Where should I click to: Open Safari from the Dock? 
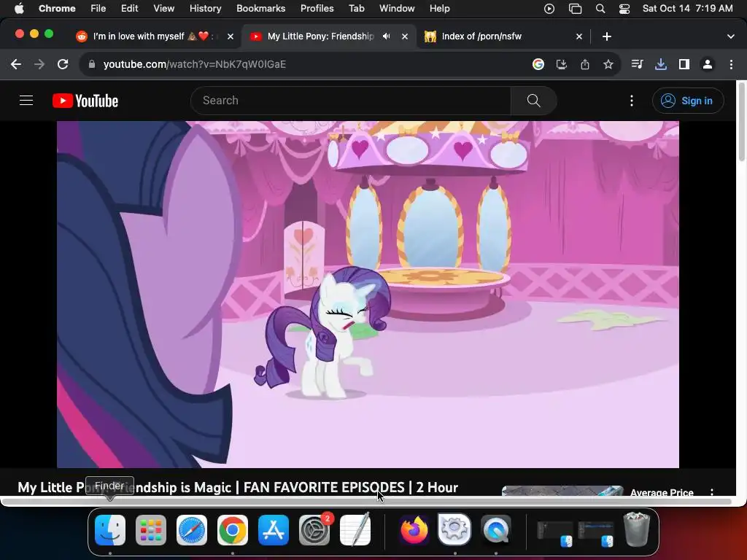coord(192,530)
